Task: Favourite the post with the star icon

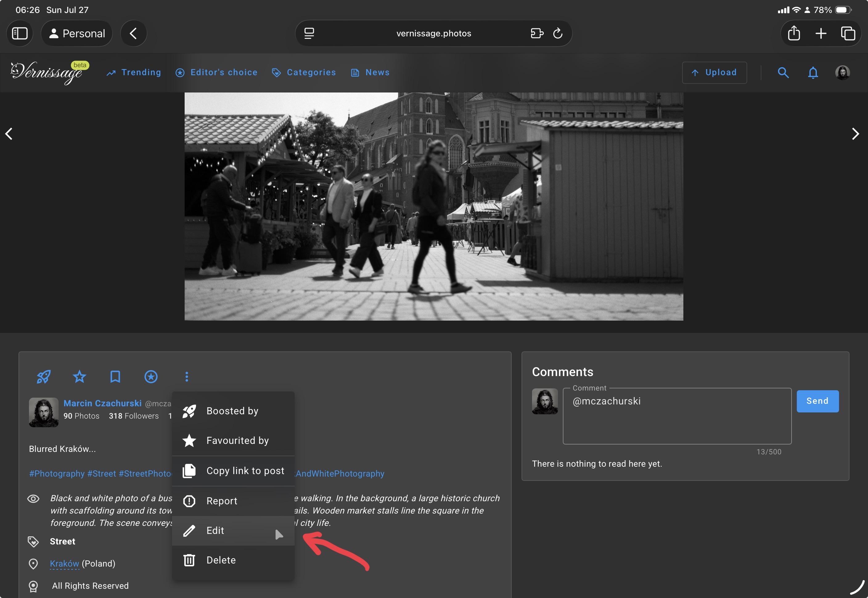Action: coord(79,377)
